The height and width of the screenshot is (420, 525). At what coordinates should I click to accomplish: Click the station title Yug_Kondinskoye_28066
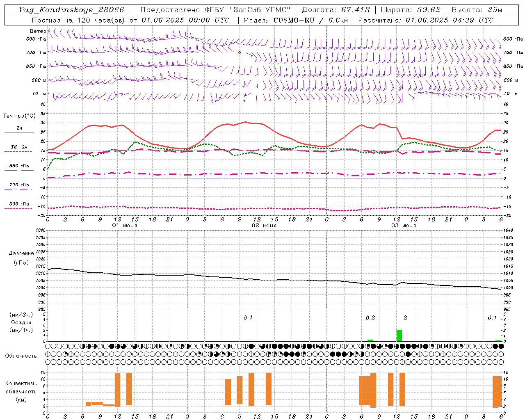pyautogui.click(x=71, y=10)
